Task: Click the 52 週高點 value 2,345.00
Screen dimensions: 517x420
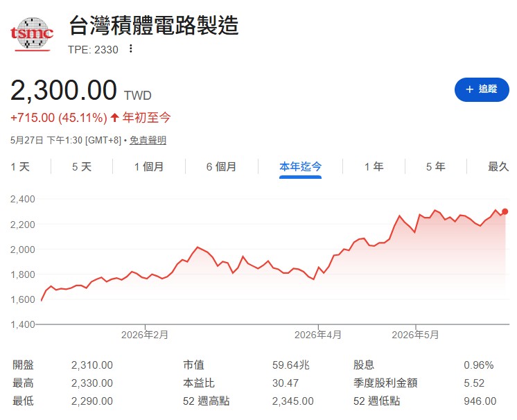Action: pos(292,401)
